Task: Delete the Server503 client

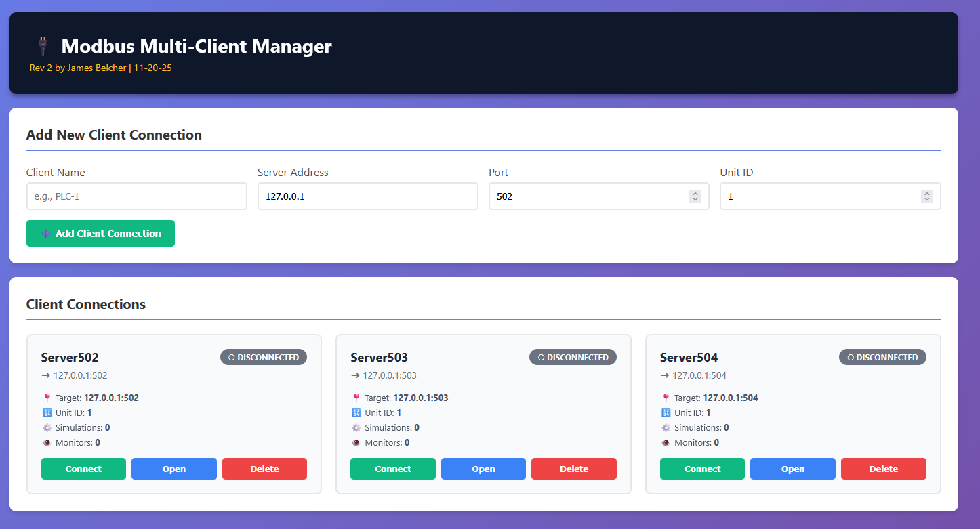Action: pyautogui.click(x=574, y=469)
